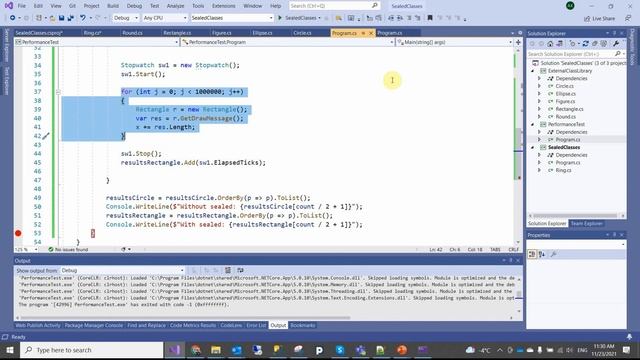The width and height of the screenshot is (640, 360).
Task: Click the Save All icon
Action: point(70,18)
